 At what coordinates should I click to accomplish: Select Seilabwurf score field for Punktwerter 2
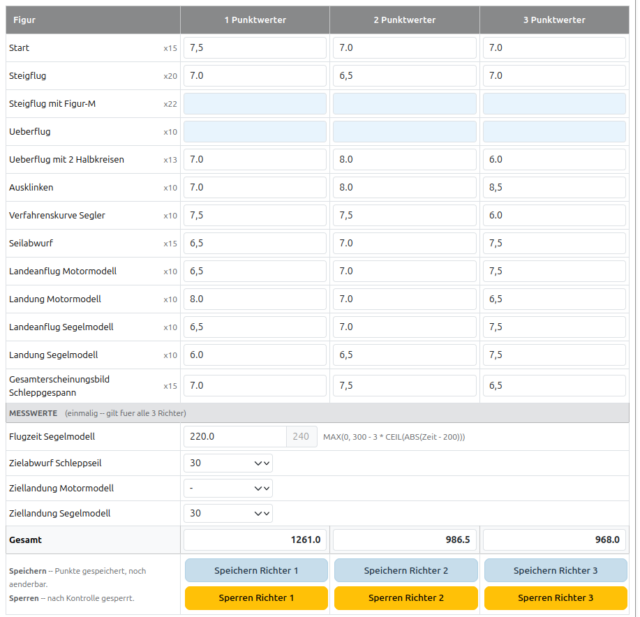[x=405, y=243]
